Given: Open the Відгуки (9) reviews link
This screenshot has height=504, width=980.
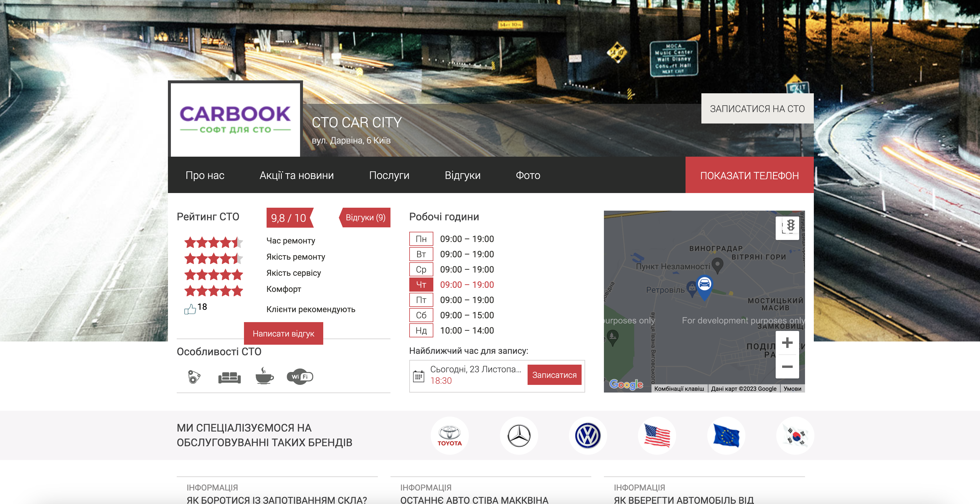Looking at the screenshot, I should click(365, 217).
